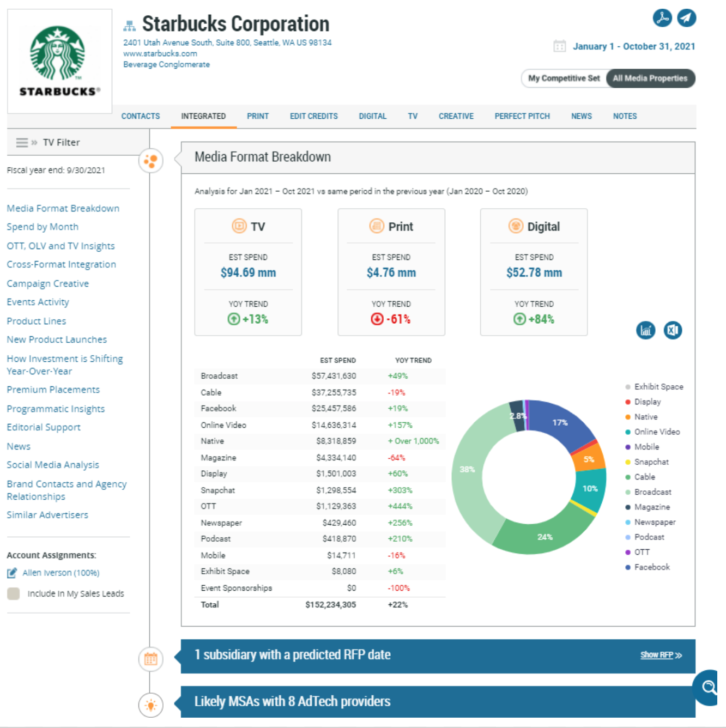Export table to Excel icon
This screenshot has width=726, height=728.
(x=673, y=330)
